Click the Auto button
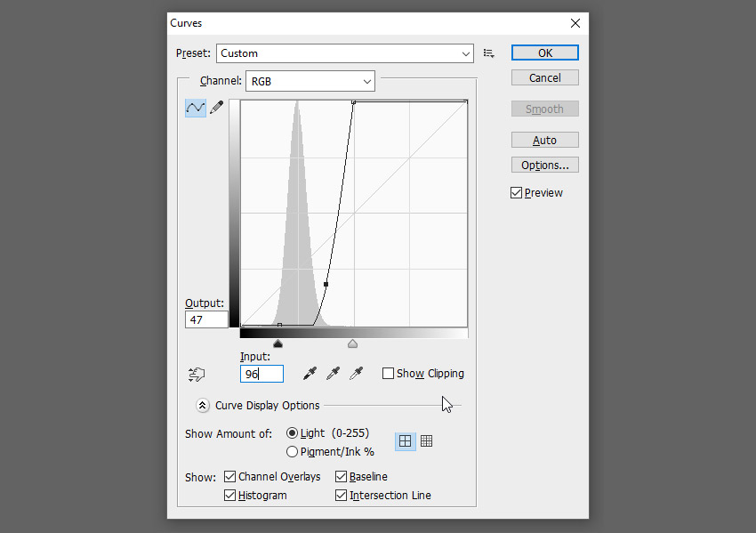This screenshot has height=533, width=756. click(x=545, y=141)
